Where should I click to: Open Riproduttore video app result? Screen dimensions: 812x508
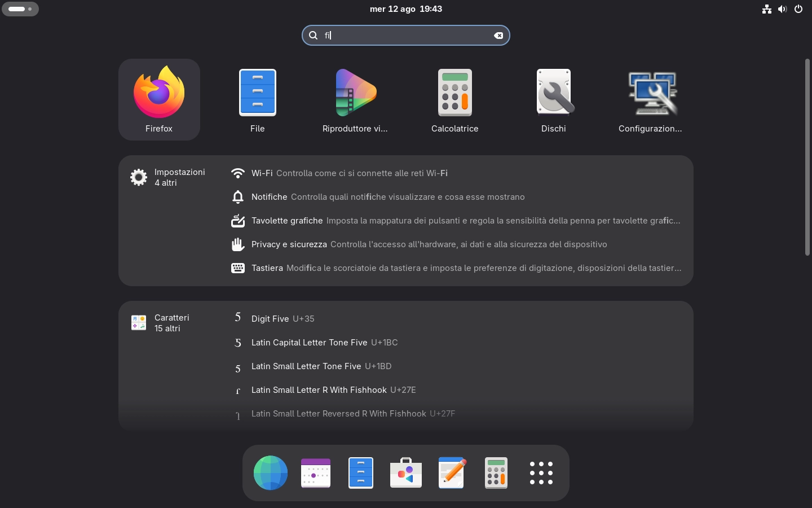(355, 99)
